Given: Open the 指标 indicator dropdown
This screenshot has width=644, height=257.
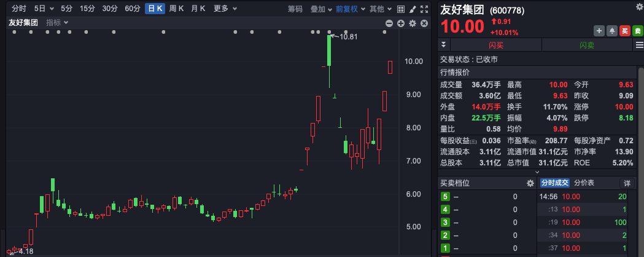Looking at the screenshot, I should pyautogui.click(x=57, y=23).
